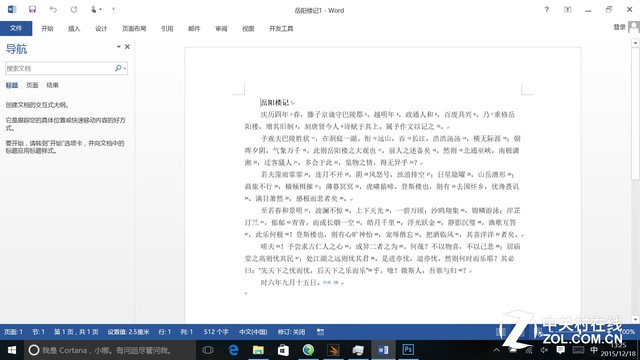The height and width of the screenshot is (360, 640).
Task: Select the 结果 tab in navigation pane
Action: click(x=52, y=85)
